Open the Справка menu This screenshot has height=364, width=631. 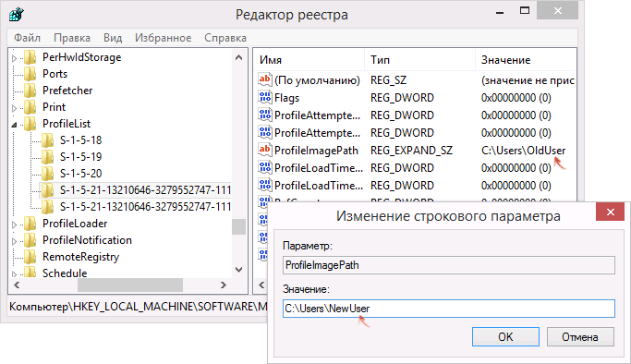(x=225, y=38)
